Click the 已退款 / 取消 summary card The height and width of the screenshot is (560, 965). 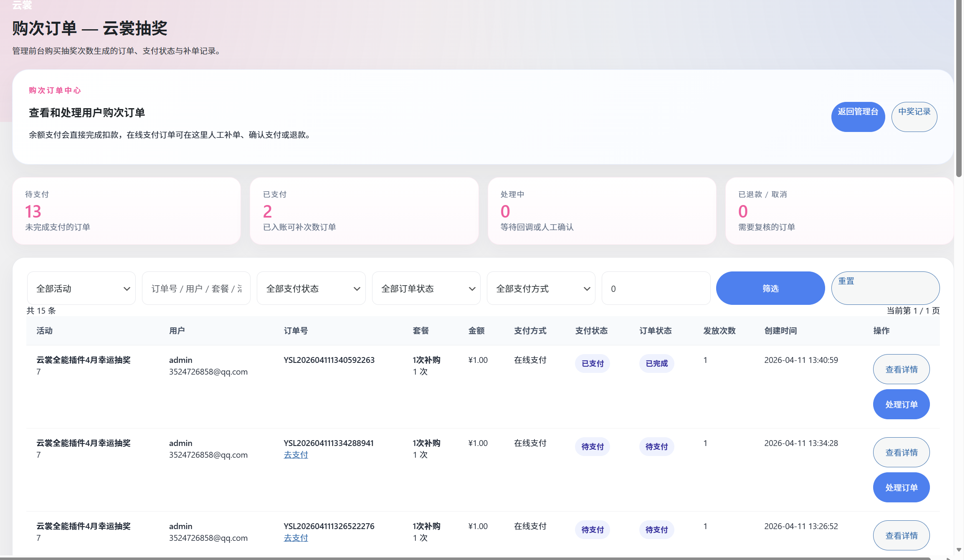(840, 211)
